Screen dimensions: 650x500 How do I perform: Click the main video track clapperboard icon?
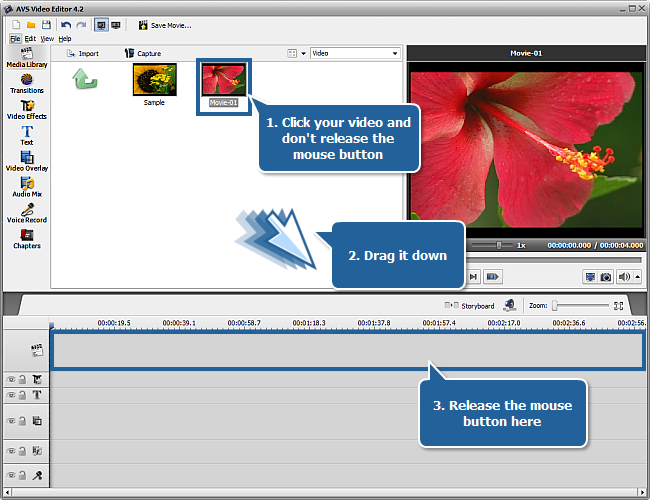pos(37,350)
